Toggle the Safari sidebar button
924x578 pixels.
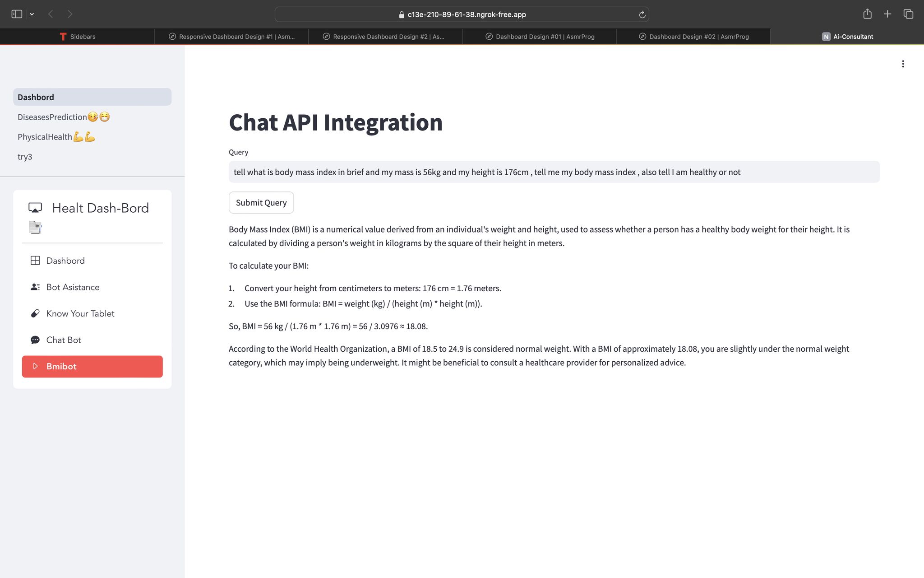[17, 14]
